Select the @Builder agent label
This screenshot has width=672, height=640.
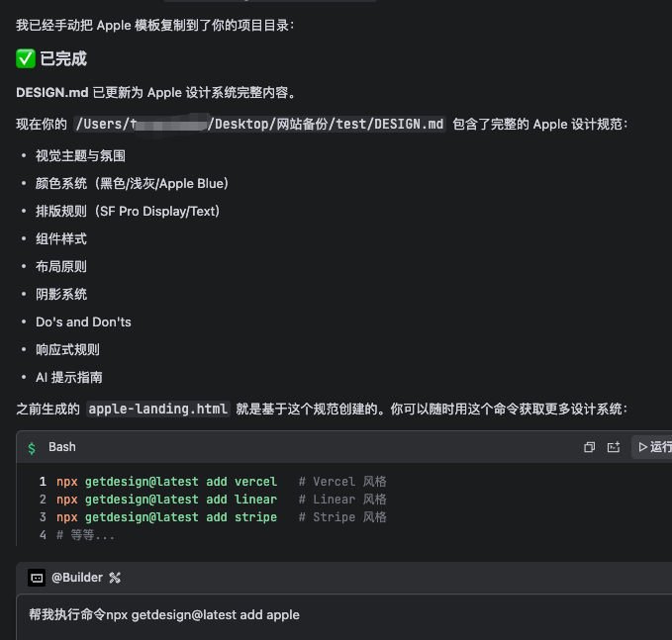77,578
